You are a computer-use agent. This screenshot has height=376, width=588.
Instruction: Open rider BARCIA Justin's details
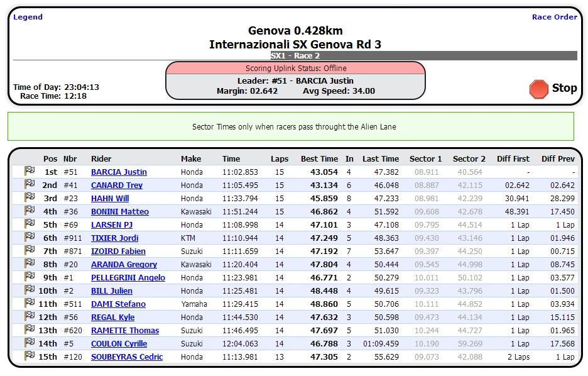pos(119,172)
